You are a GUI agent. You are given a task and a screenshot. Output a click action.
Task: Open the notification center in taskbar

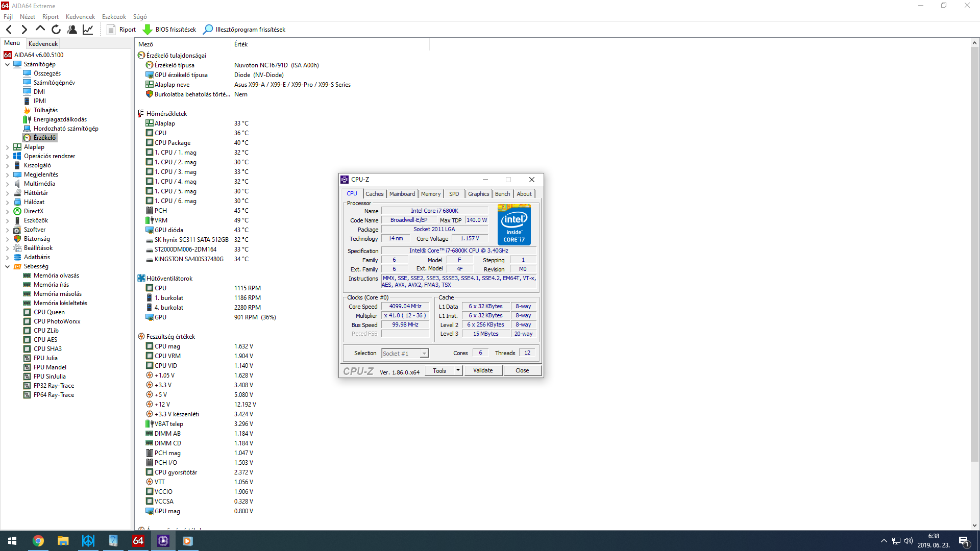[x=964, y=541]
